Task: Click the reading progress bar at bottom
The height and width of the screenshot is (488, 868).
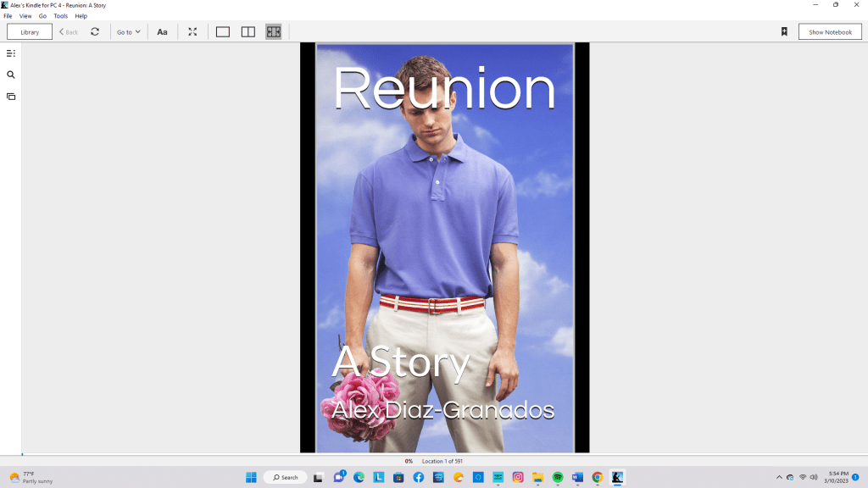Action: click(x=434, y=455)
